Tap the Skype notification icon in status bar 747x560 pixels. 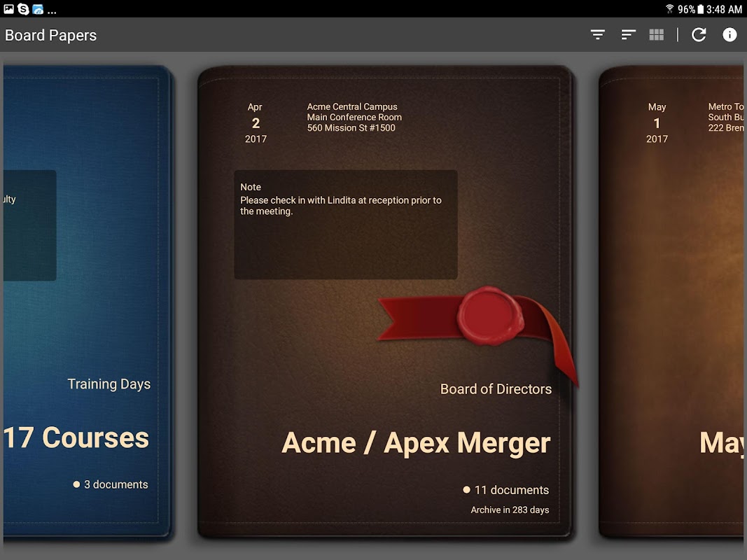coord(23,8)
